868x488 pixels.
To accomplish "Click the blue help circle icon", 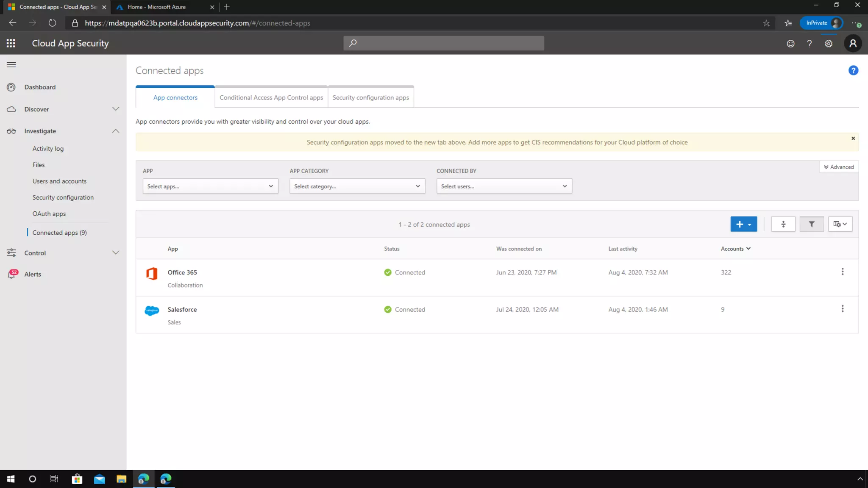I will pyautogui.click(x=853, y=71).
